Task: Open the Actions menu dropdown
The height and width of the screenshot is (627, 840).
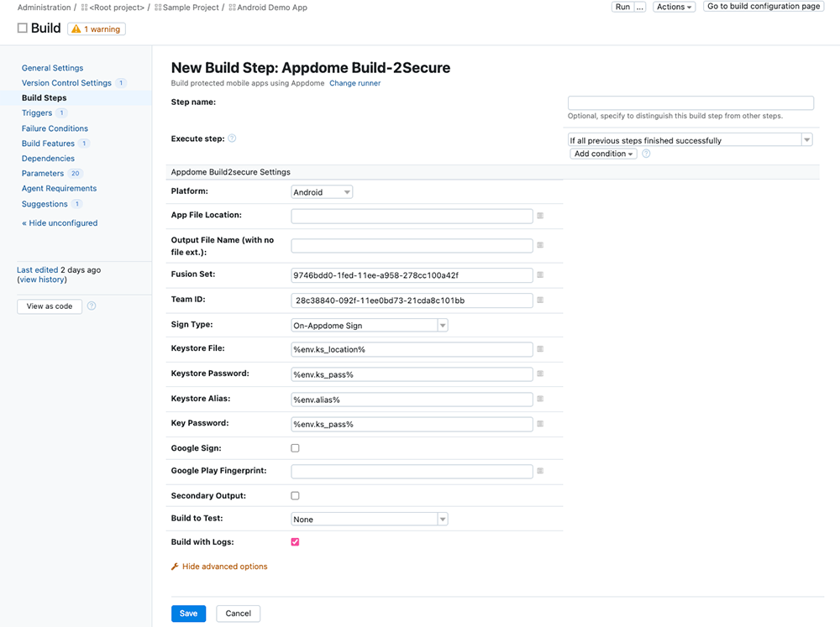Action: (x=674, y=7)
